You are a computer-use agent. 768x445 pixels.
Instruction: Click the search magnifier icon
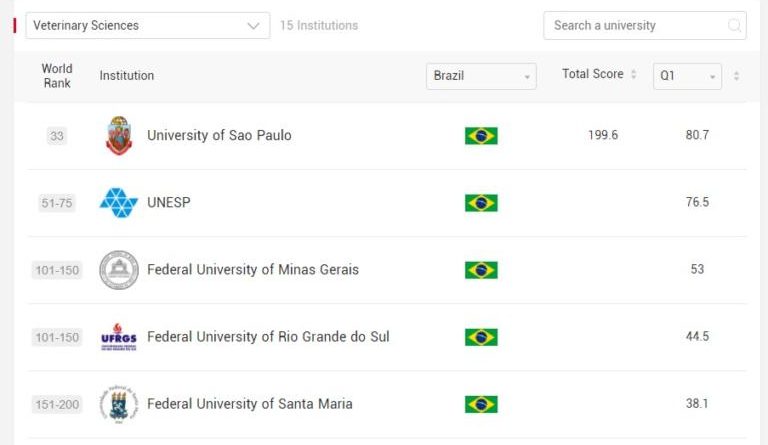[734, 26]
